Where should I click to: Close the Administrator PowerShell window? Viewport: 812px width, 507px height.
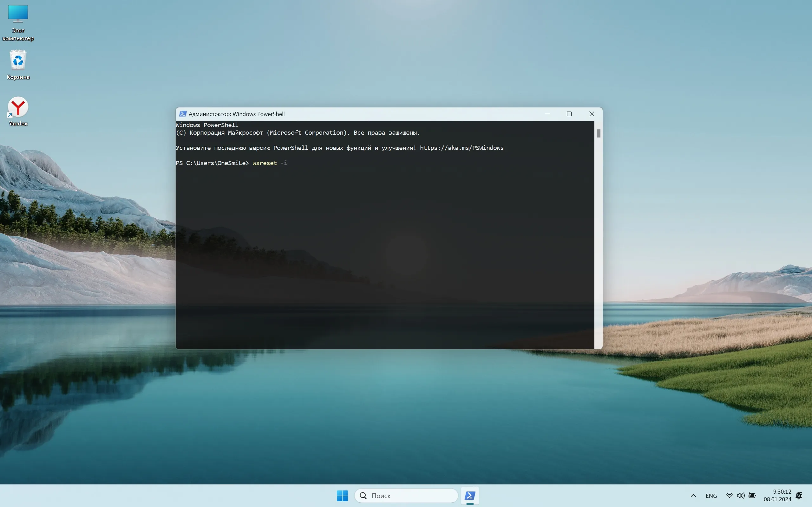pyautogui.click(x=592, y=114)
